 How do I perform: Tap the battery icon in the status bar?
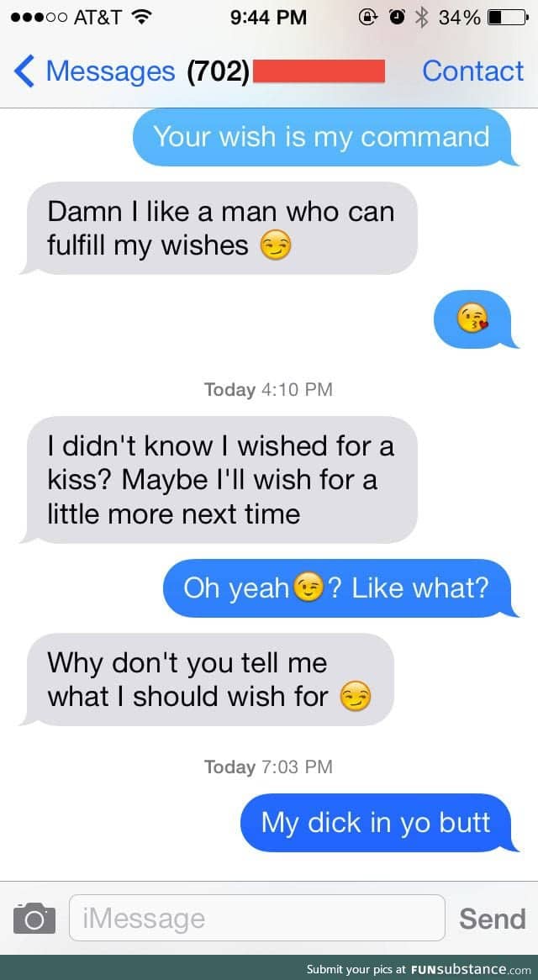[508, 17]
